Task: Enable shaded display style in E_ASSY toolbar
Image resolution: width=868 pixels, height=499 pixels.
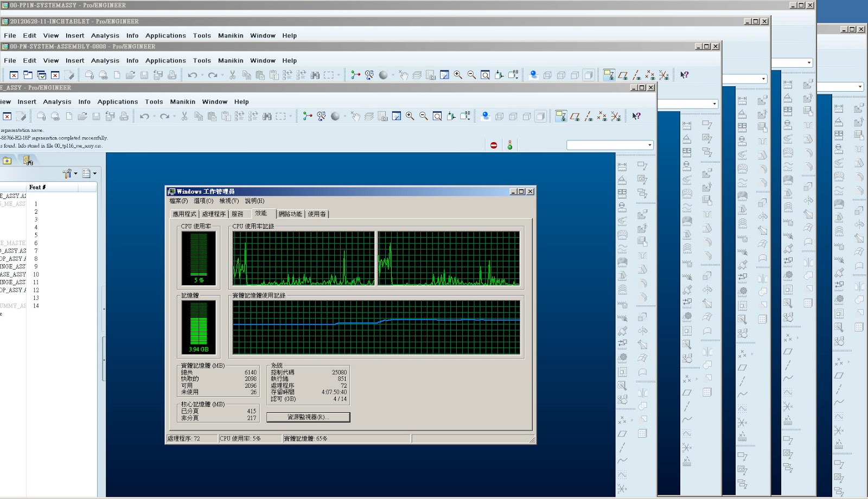Action: 540,116
